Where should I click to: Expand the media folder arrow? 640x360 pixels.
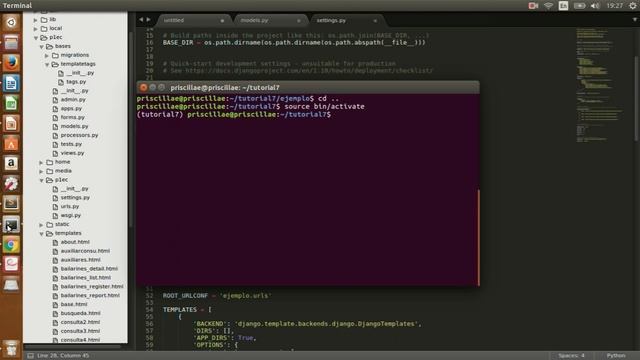point(41,171)
